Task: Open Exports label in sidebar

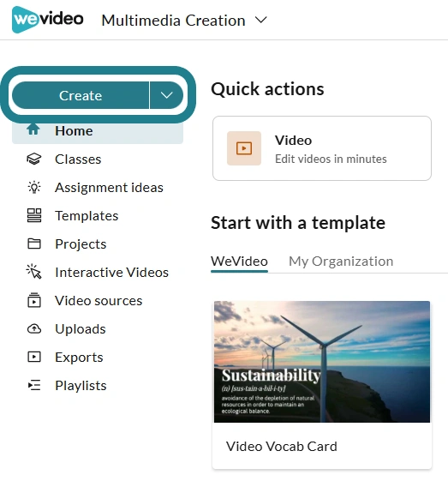Action: coord(79,358)
